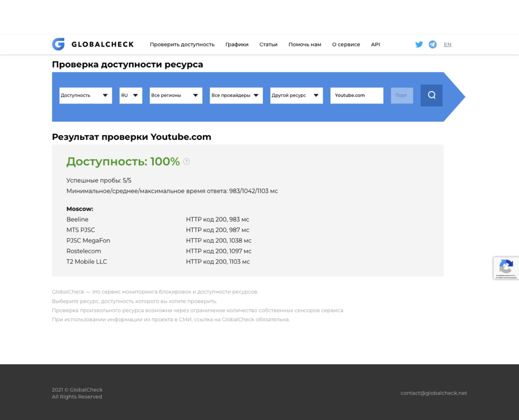Click the Youtube.com resource input field
This screenshot has width=519, height=420.
tap(357, 95)
